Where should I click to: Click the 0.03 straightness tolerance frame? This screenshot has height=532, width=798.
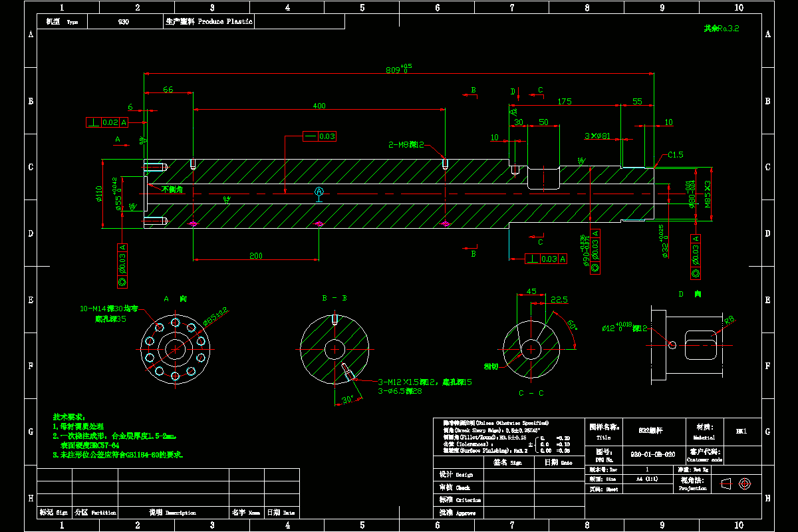319,136
